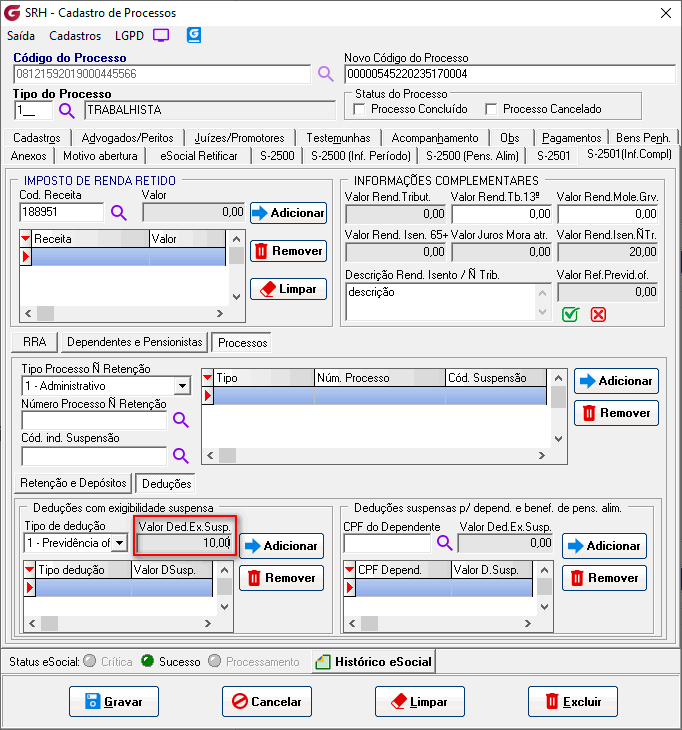
Task: Open the Número Processo Ñ Retenção search
Action: point(181,420)
